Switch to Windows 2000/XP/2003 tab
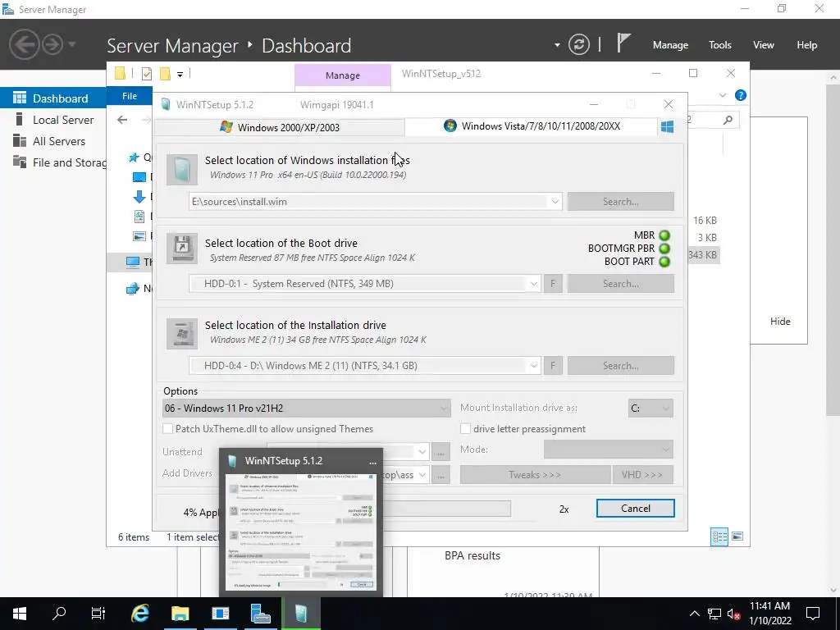The width and height of the screenshot is (840, 630). coord(280,127)
